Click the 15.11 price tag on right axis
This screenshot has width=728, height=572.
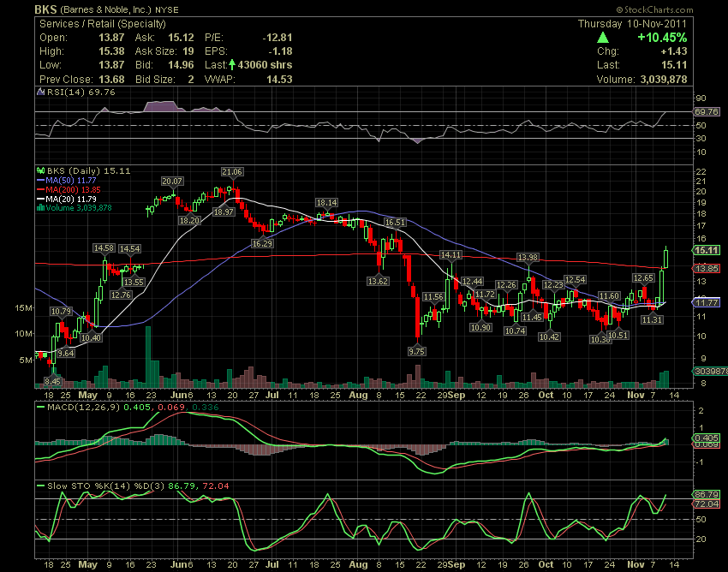(x=707, y=250)
